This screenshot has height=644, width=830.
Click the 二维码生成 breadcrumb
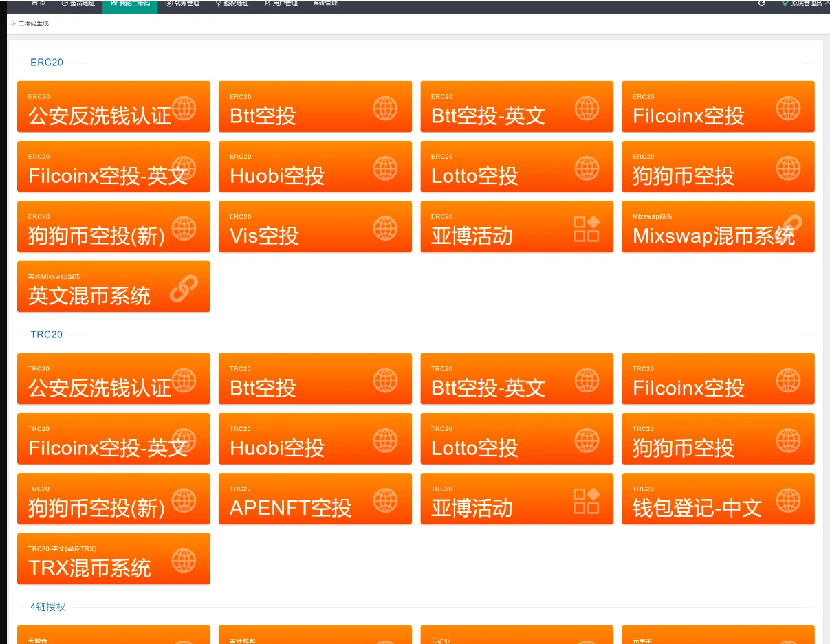tap(33, 23)
